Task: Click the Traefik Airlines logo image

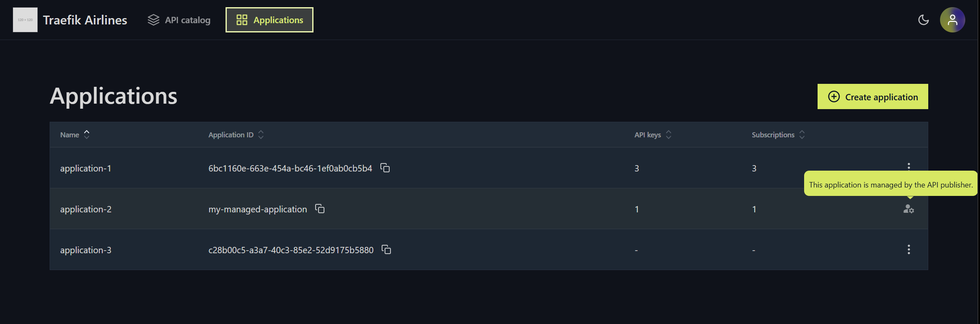Action: [x=25, y=20]
